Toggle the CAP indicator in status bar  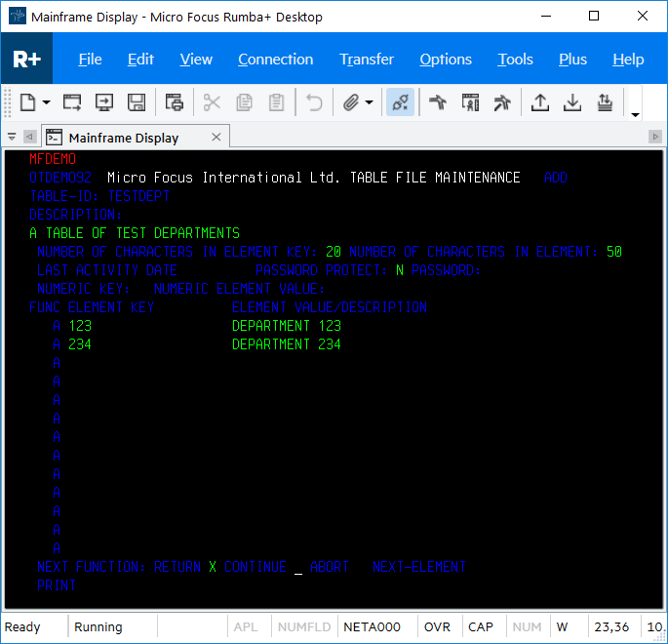pyautogui.click(x=481, y=626)
